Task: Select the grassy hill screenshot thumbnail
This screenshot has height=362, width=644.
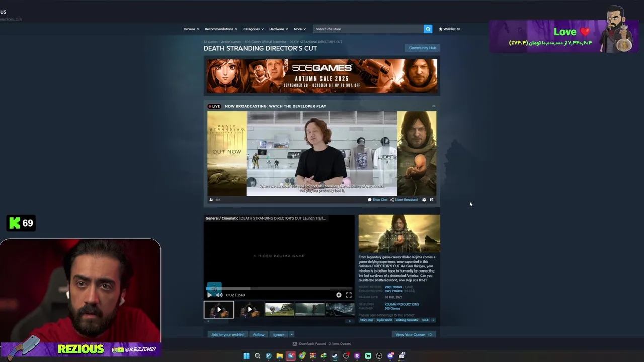Action: click(x=280, y=309)
